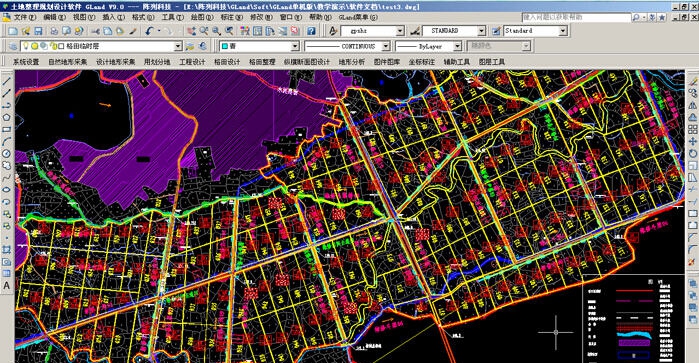Select the Hatch tool

coord(7,250)
